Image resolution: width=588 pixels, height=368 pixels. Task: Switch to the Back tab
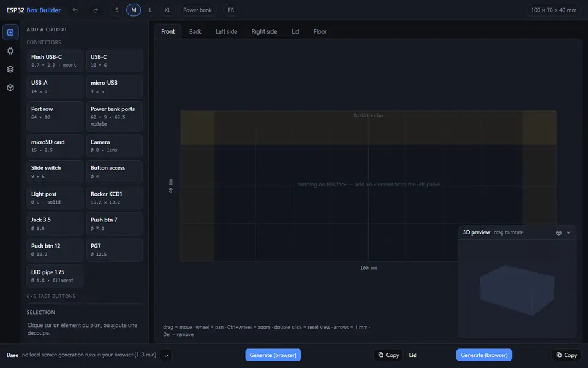point(195,31)
